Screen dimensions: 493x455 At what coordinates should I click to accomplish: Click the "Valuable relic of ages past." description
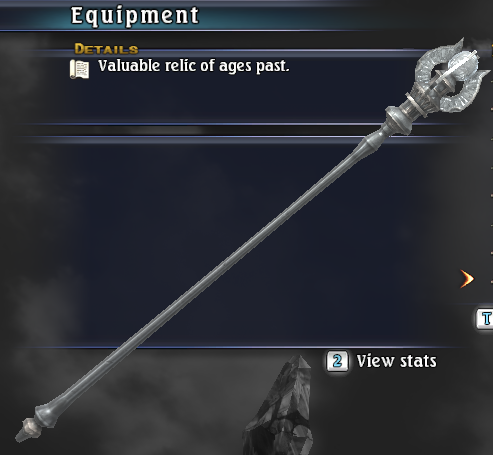tap(194, 66)
